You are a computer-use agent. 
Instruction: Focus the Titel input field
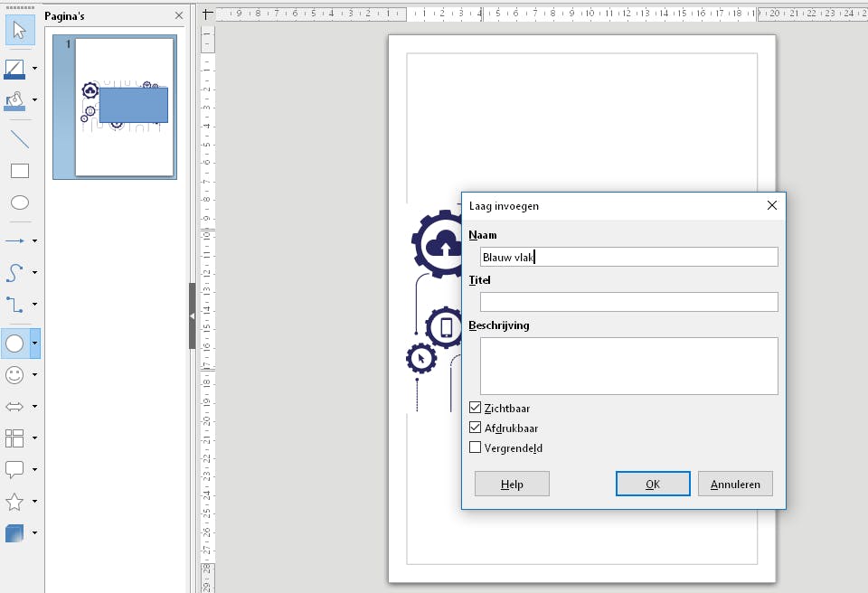(x=629, y=302)
